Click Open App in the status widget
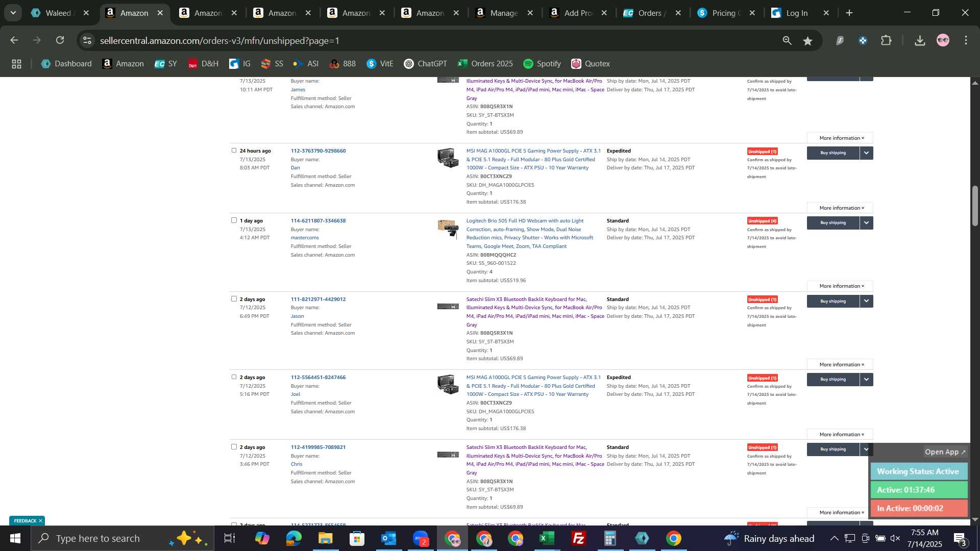The height and width of the screenshot is (551, 980). (x=945, y=452)
